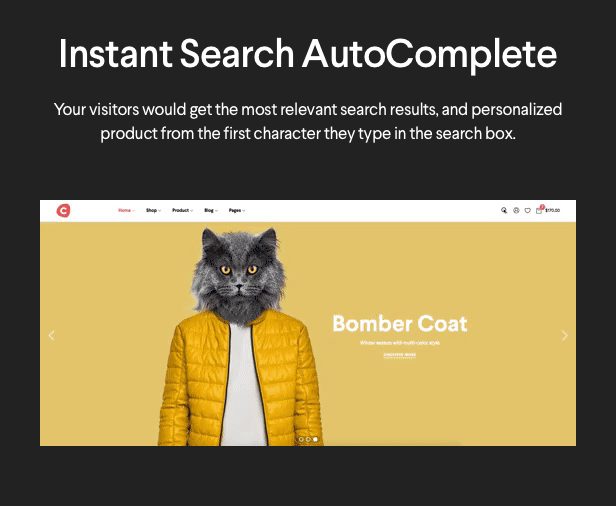The image size is (616, 506).
Task: Click the Bomber Coat heading
Action: pyautogui.click(x=399, y=324)
